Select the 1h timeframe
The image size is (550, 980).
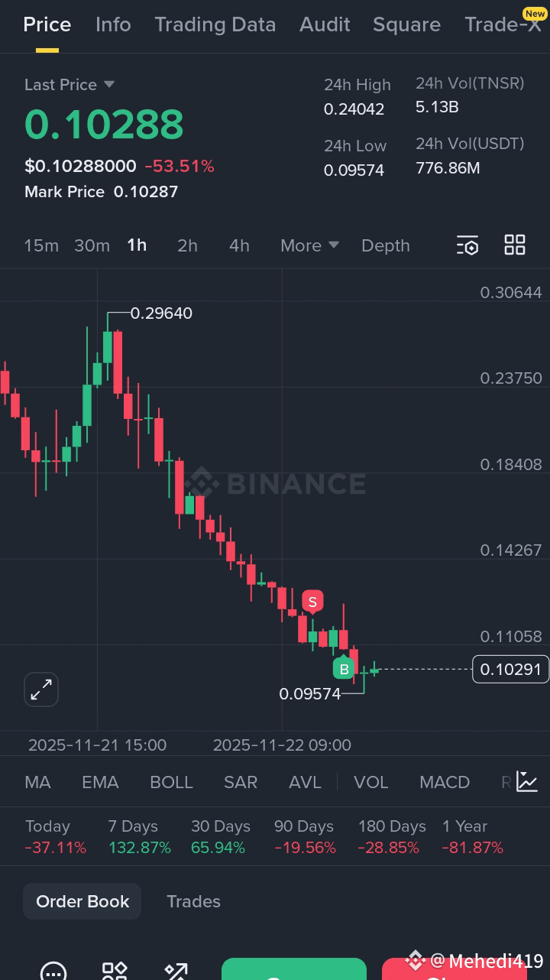tap(137, 245)
